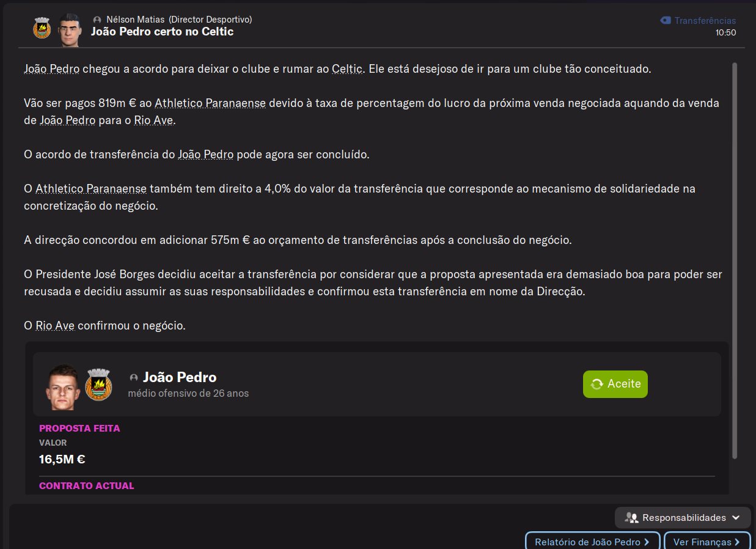Click person icon beside João Pedro card name
The image size is (756, 549).
click(134, 378)
